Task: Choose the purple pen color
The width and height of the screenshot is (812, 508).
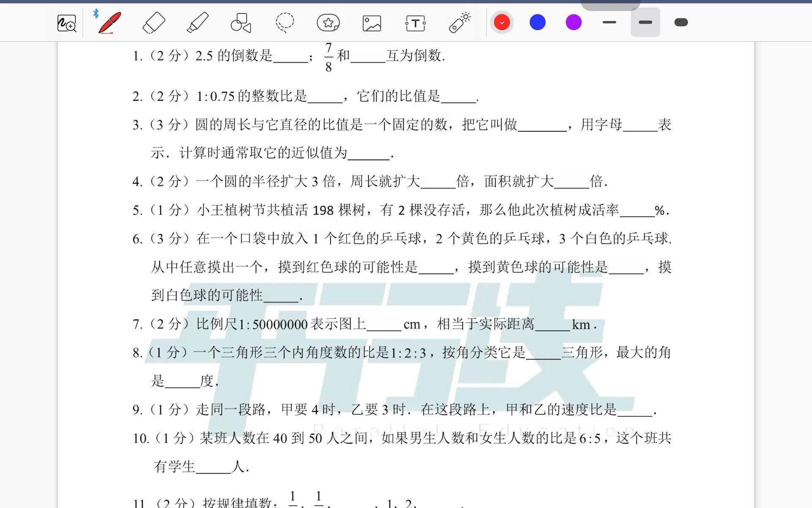Action: pyautogui.click(x=573, y=22)
